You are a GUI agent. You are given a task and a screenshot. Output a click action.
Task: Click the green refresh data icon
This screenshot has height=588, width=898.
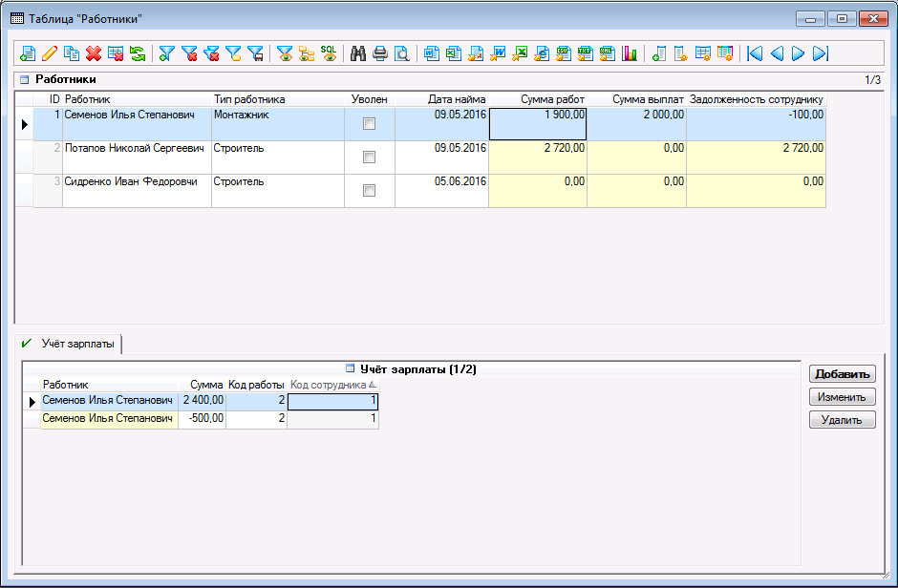click(x=138, y=53)
